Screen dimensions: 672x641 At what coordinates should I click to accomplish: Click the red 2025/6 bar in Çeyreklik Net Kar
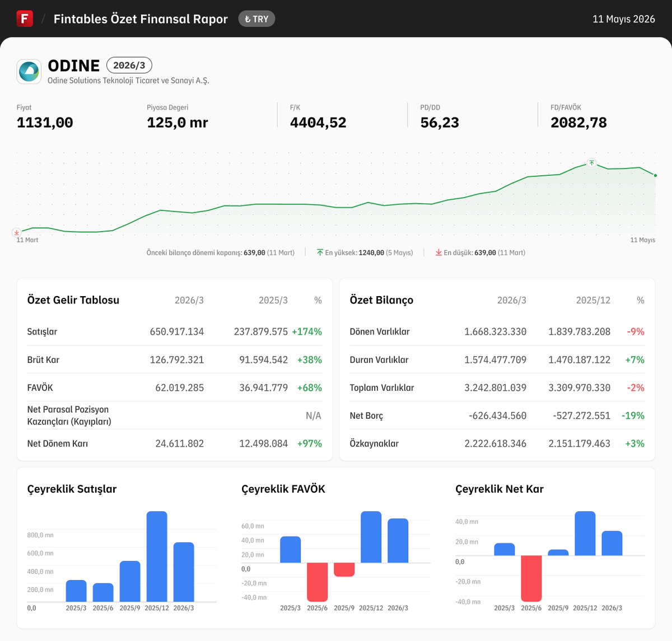pos(531,578)
